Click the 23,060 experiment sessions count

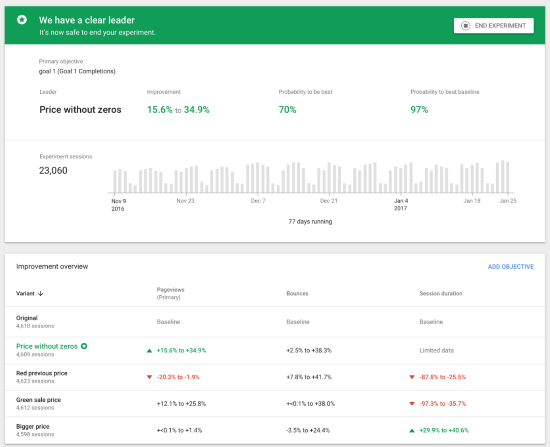(x=53, y=171)
